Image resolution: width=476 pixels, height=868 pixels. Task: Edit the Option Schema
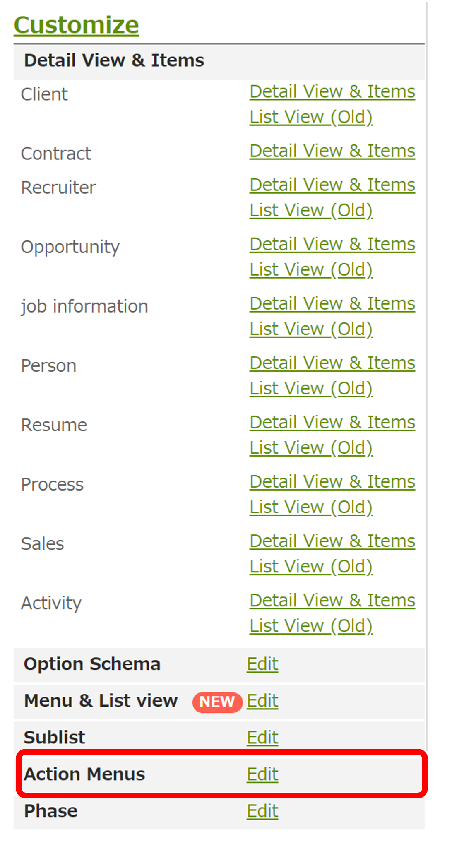[262, 664]
